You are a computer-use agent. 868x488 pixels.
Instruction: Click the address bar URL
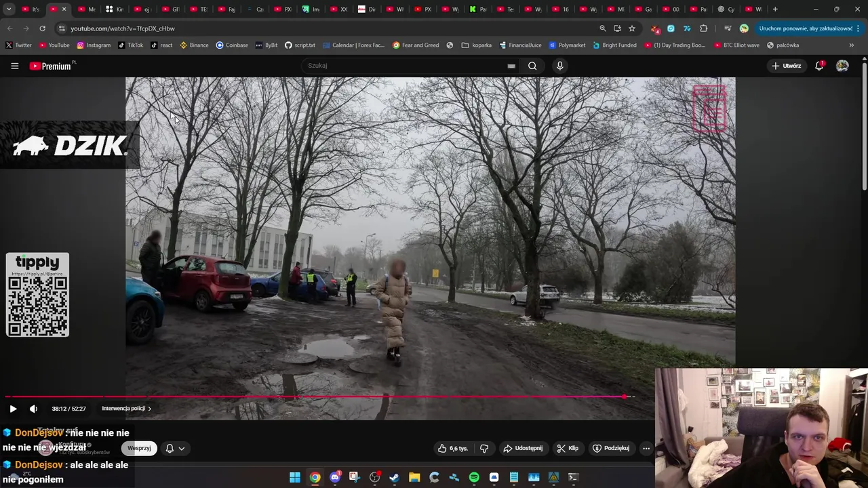(x=123, y=28)
